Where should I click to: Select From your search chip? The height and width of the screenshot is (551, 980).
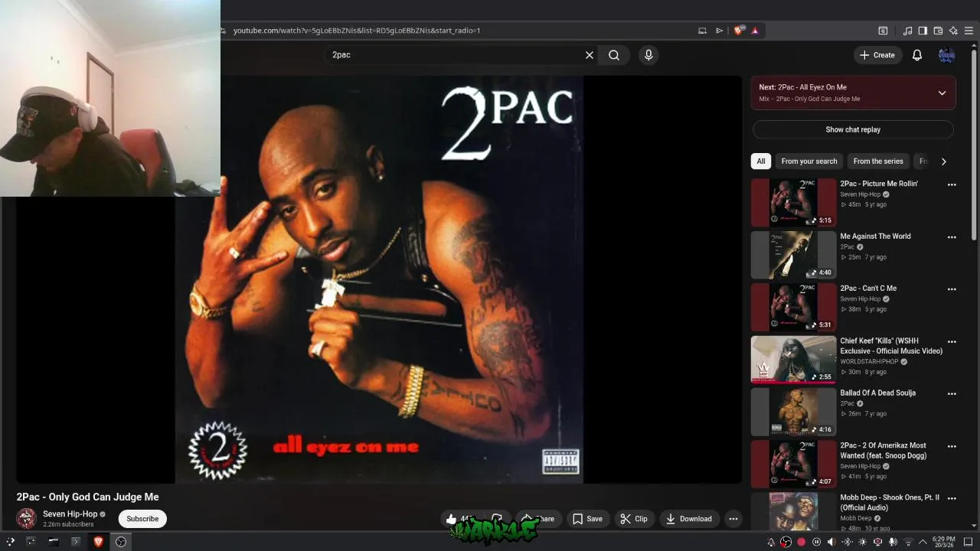point(809,161)
